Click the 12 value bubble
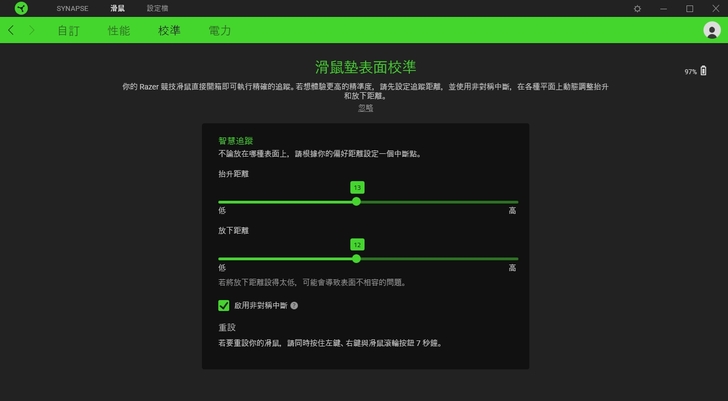Image resolution: width=728 pixels, height=401 pixels. 357,245
